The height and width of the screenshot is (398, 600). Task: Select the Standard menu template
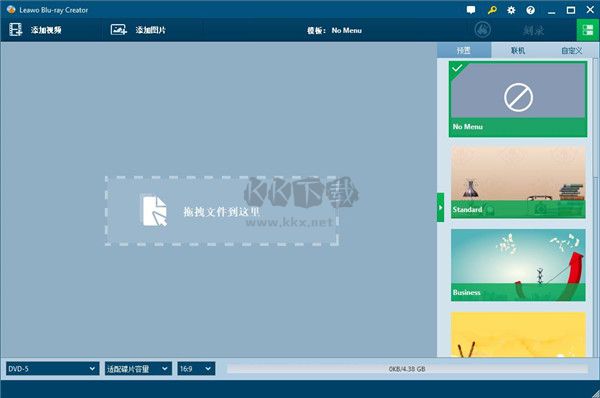(518, 182)
